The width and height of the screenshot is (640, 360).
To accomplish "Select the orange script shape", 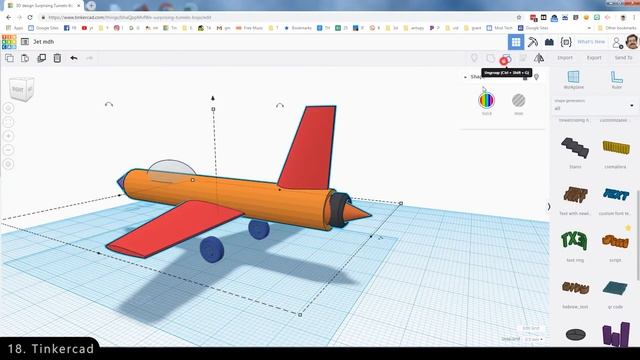I will tap(615, 241).
